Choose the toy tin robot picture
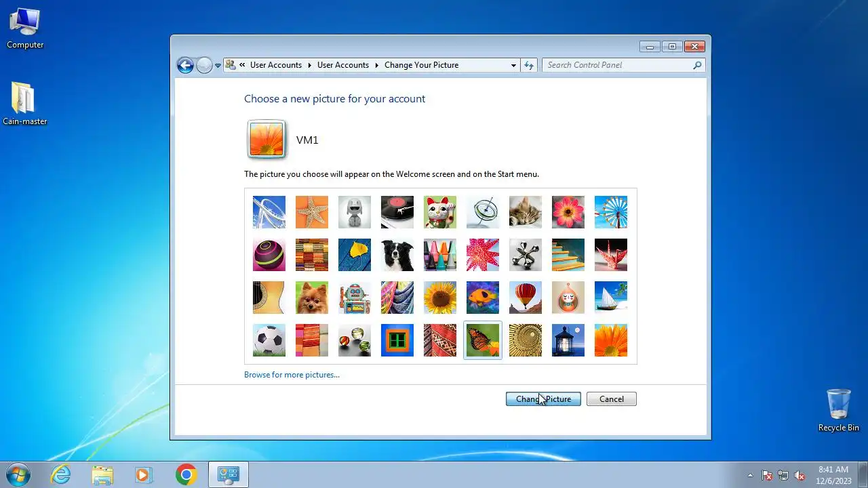The image size is (868, 488). 355,298
